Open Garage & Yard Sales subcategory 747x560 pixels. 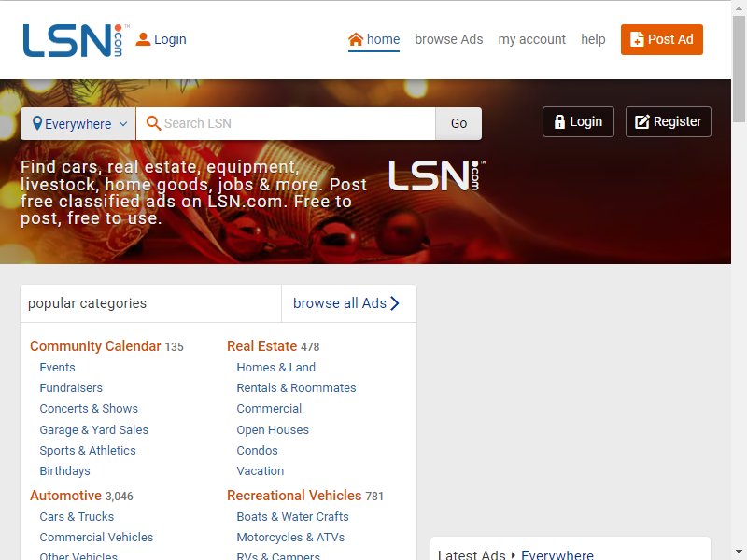(x=94, y=429)
